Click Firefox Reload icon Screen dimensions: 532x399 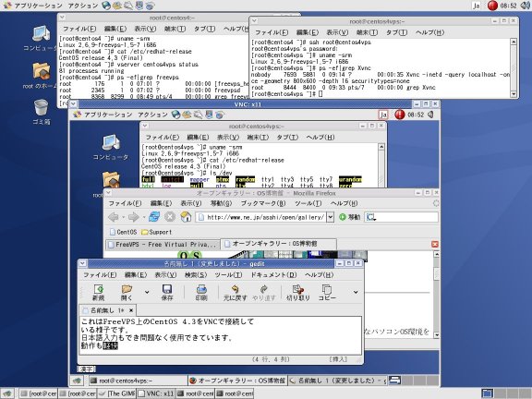pos(154,217)
